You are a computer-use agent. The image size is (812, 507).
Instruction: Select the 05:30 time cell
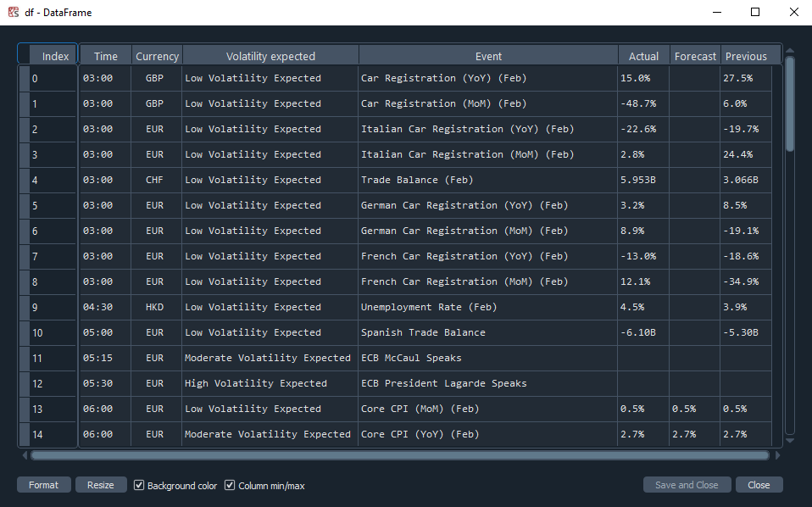pyautogui.click(x=106, y=383)
